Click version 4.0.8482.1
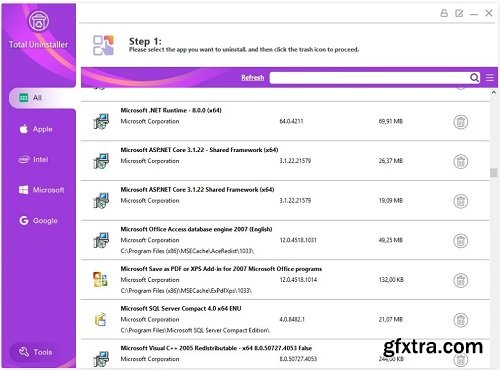This screenshot has height=370, width=500. [x=292, y=320]
